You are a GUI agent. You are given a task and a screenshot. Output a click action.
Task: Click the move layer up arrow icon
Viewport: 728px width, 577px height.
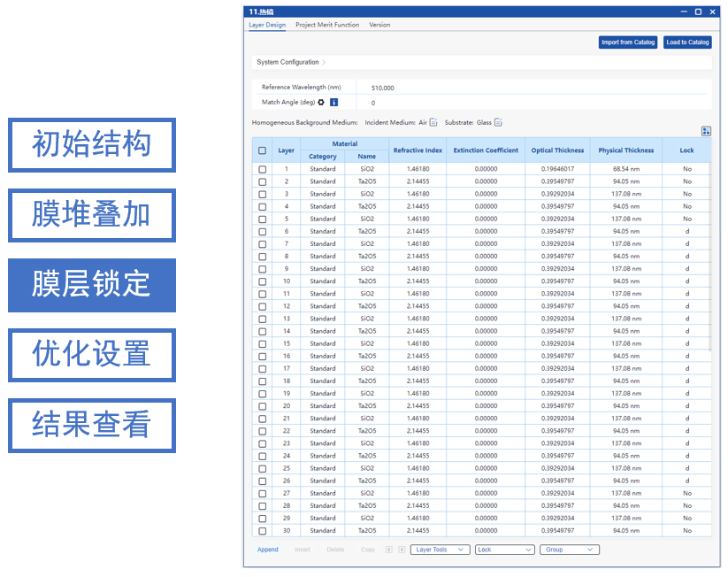tap(388, 550)
